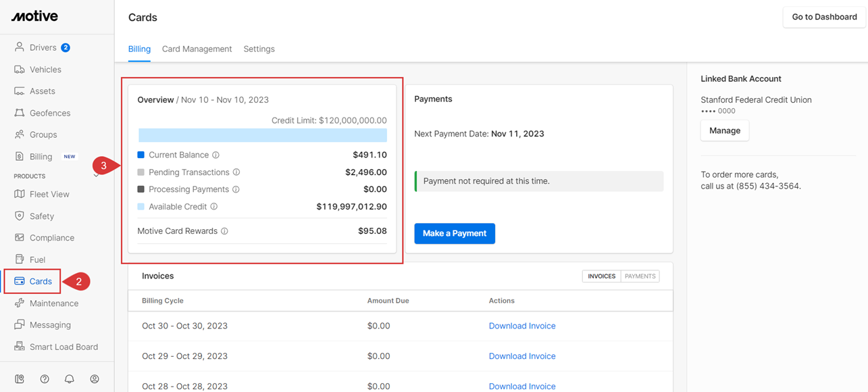Screen dimensions: 868x392
Task: Open Vehicles via truck icon
Action: tap(20, 70)
